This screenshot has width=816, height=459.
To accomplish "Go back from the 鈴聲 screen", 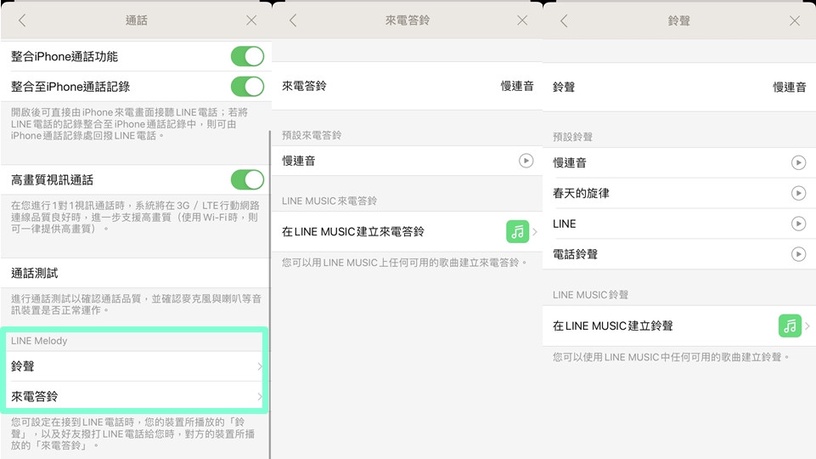I will tap(564, 21).
